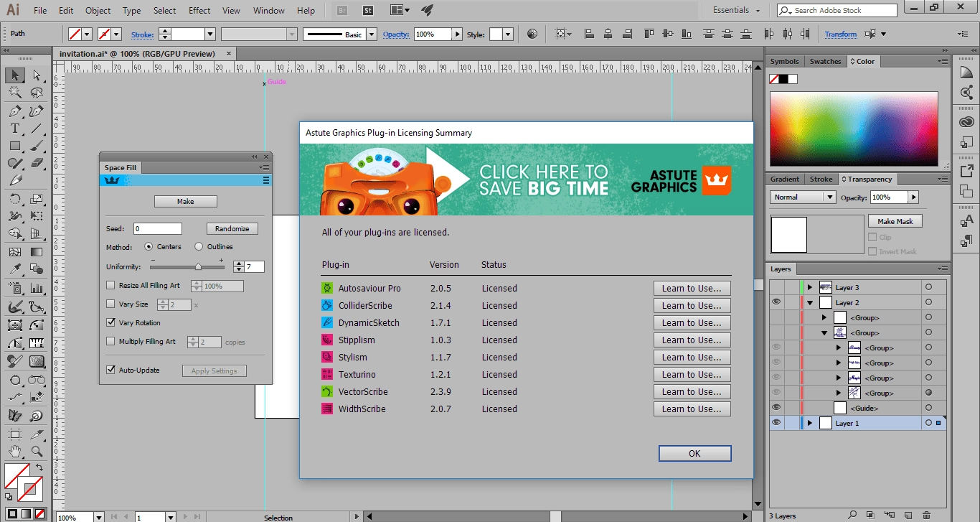Switch to the Swatches tab

coord(825,61)
